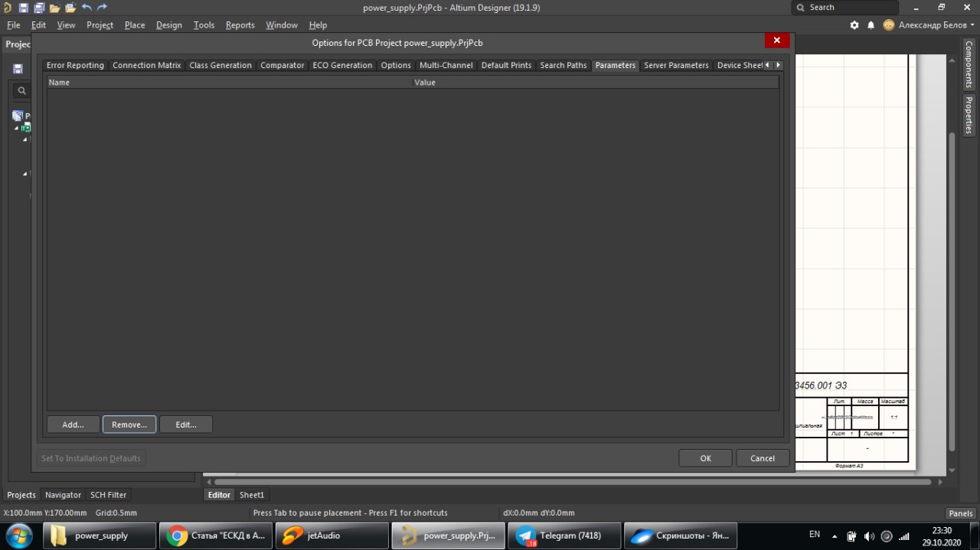This screenshot has width=980, height=550.
Task: Click the Remove... button
Action: pyautogui.click(x=129, y=425)
